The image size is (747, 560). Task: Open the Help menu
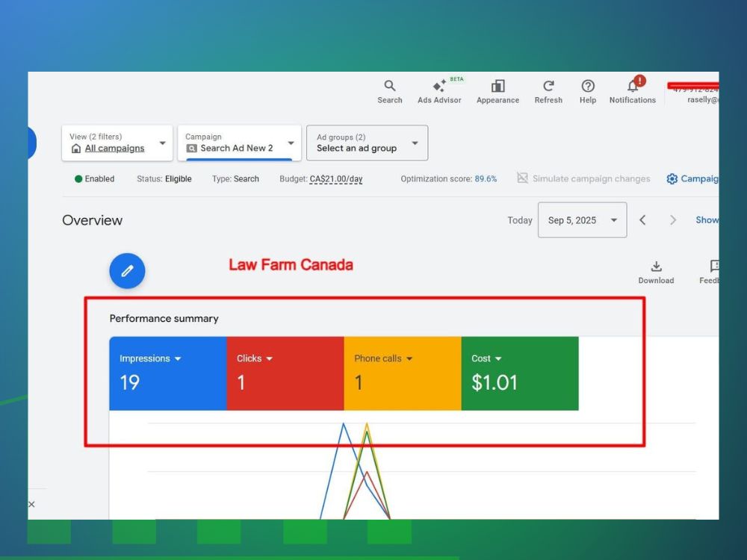pyautogui.click(x=588, y=92)
